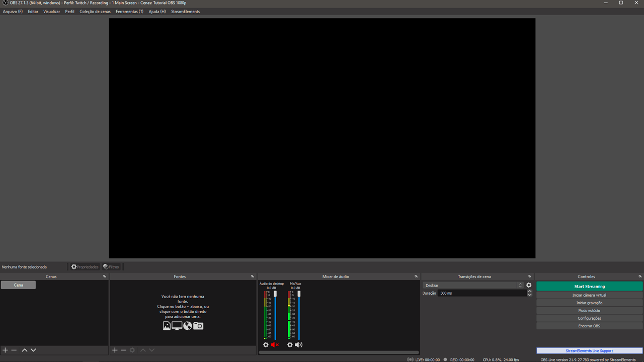The width and height of the screenshot is (644, 362).
Task: Click the display capture monitor icon in Fontes
Action: [177, 326]
